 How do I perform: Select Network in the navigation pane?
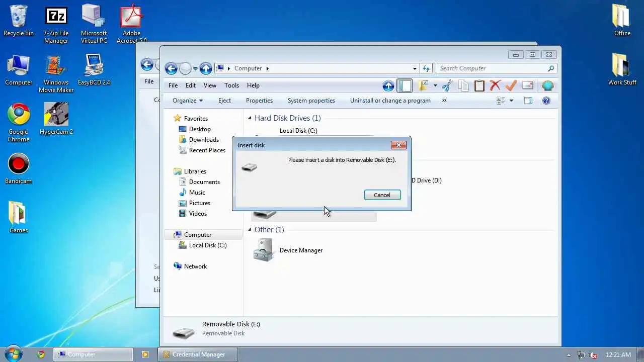point(190,266)
